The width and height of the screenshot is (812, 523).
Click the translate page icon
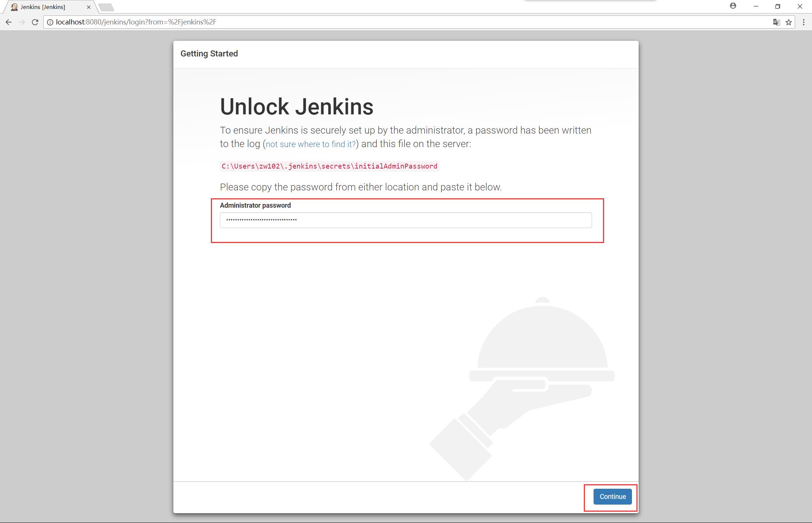(x=776, y=22)
